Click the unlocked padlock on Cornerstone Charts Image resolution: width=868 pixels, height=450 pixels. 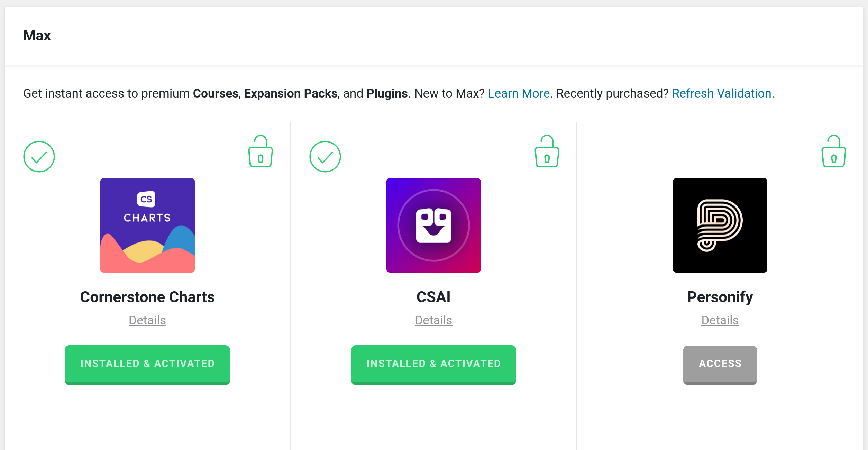click(261, 152)
